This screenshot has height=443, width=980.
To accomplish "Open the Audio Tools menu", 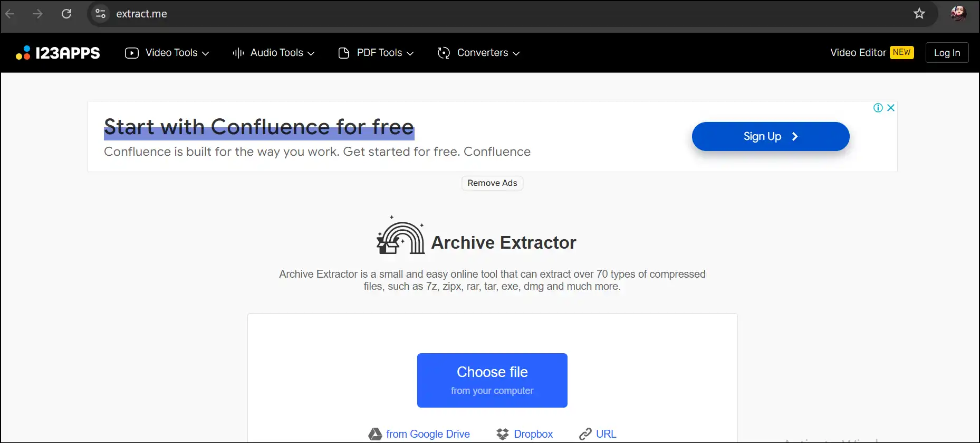I will 274,53.
